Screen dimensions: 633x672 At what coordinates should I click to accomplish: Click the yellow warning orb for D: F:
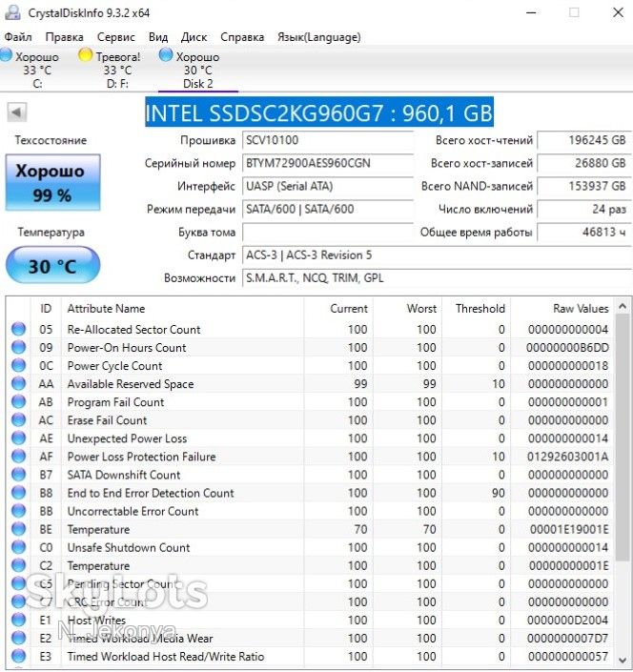[85, 55]
